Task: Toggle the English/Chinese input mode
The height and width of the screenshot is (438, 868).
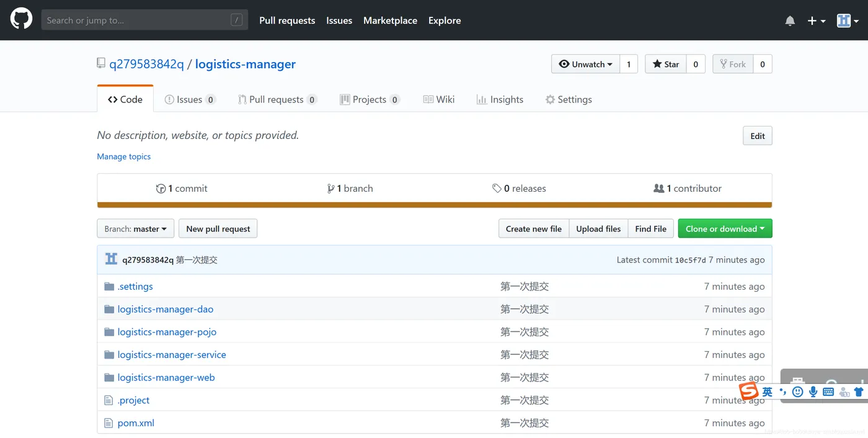Action: (768, 391)
